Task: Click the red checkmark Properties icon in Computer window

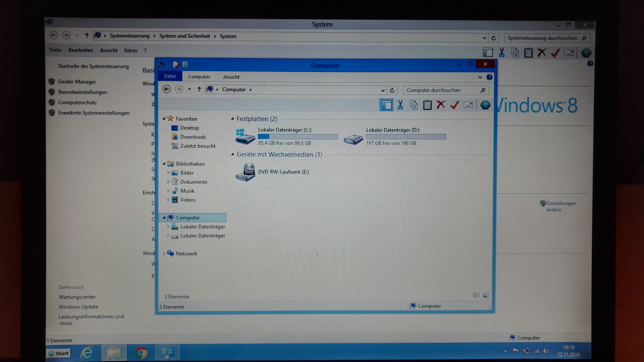Action: click(454, 105)
